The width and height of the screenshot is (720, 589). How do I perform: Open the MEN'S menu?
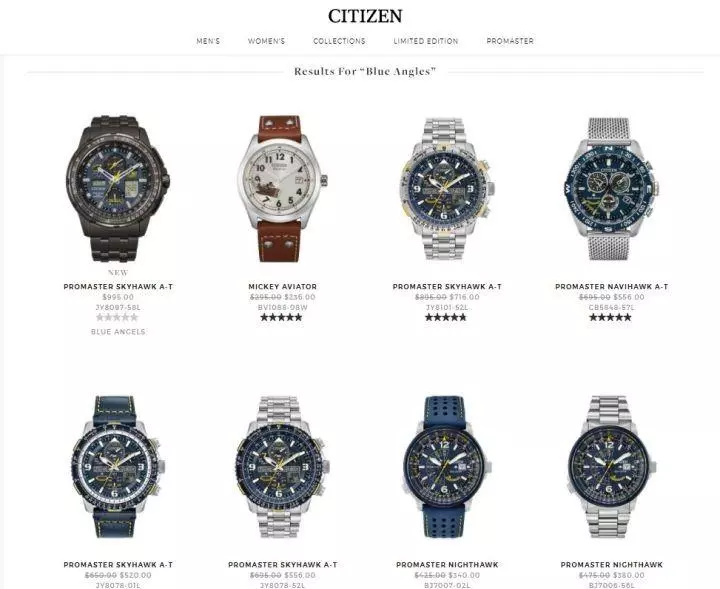[208, 41]
